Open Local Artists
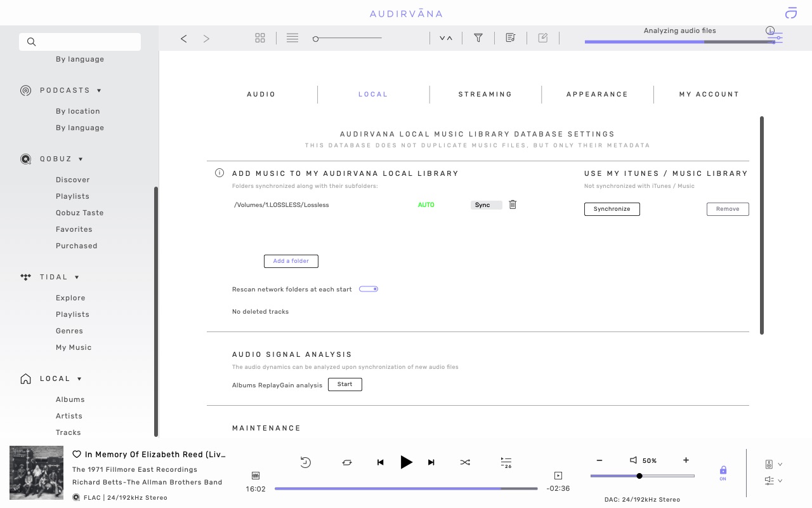Image resolution: width=812 pixels, height=508 pixels. click(69, 416)
